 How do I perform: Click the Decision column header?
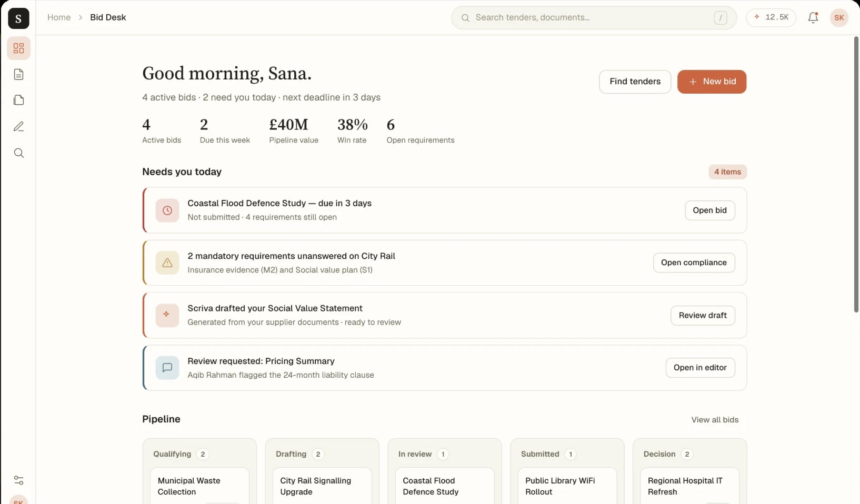pos(668,454)
